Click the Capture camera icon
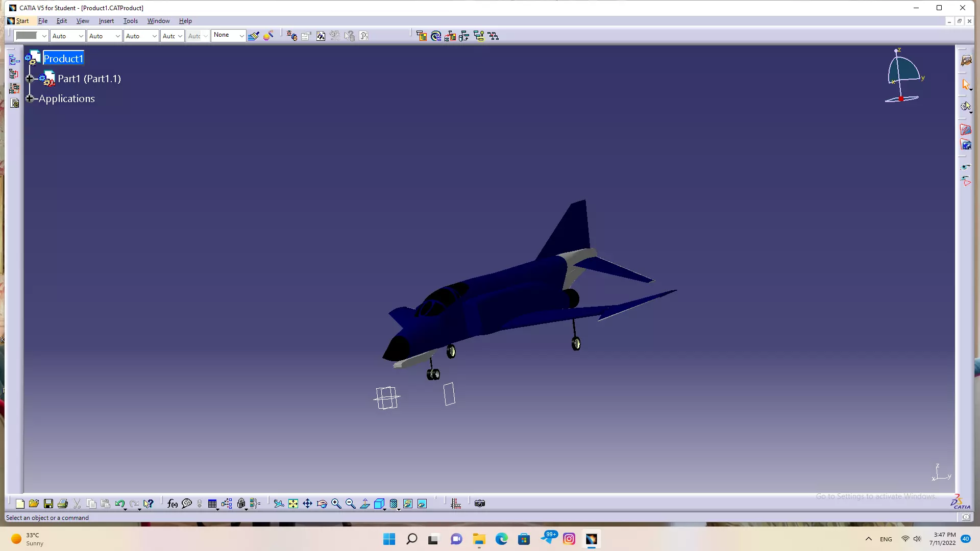 coord(480,504)
